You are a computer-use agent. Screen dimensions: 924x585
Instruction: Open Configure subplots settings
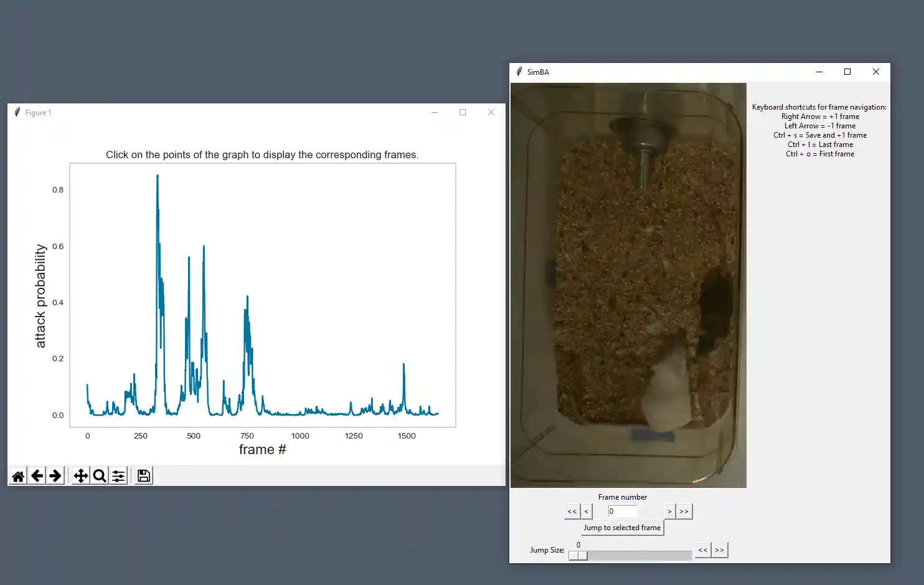tap(118, 476)
